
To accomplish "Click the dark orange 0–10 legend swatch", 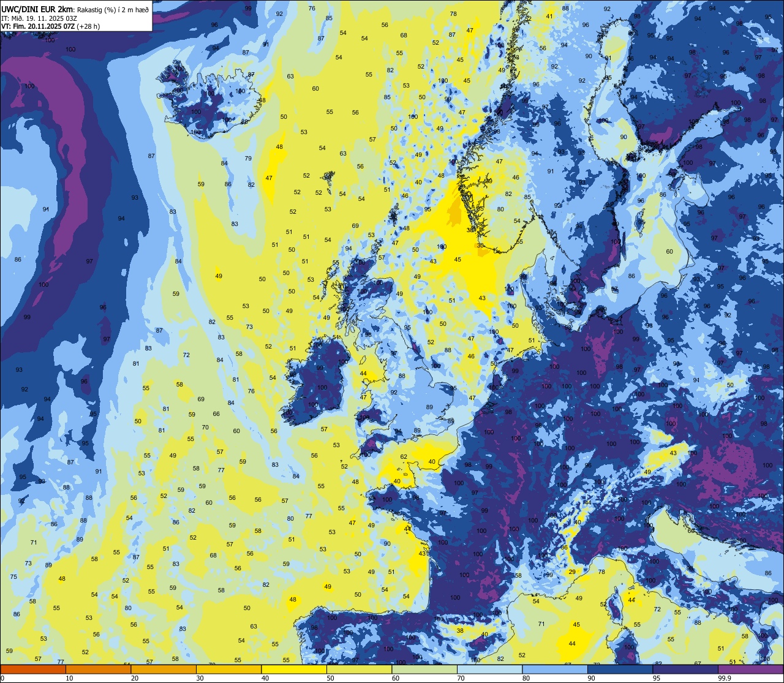I will tap(33, 669).
